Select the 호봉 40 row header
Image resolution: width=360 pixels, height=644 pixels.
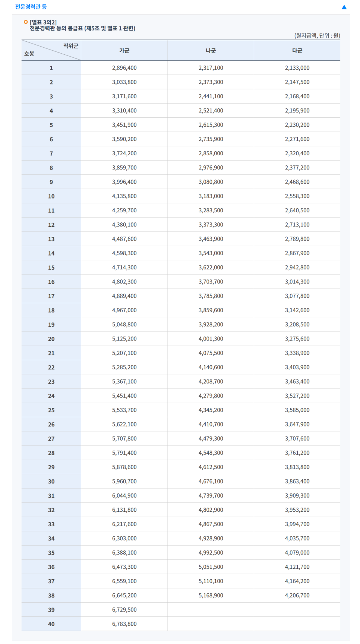pos(51,624)
